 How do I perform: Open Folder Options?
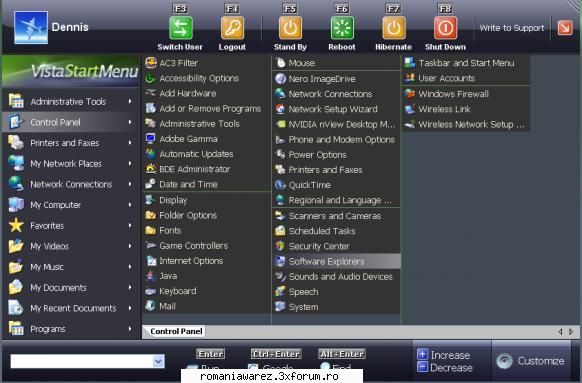[206, 215]
